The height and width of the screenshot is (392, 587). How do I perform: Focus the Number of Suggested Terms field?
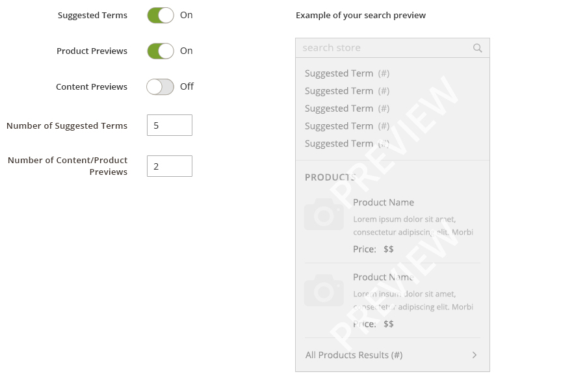coord(170,125)
